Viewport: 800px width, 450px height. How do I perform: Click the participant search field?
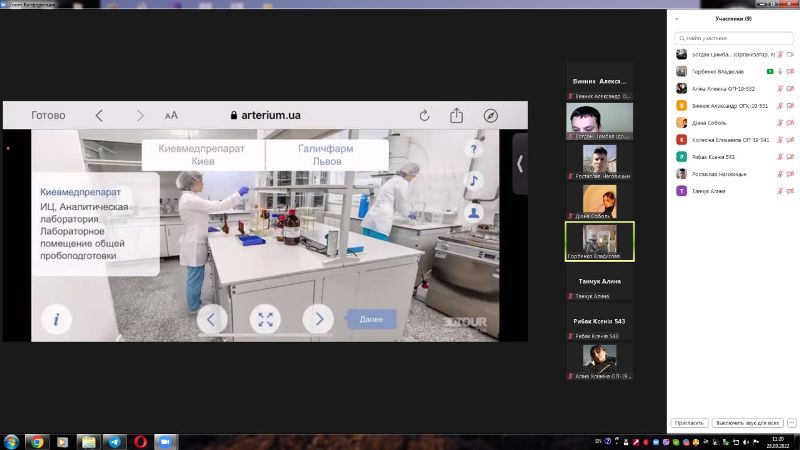tap(733, 38)
